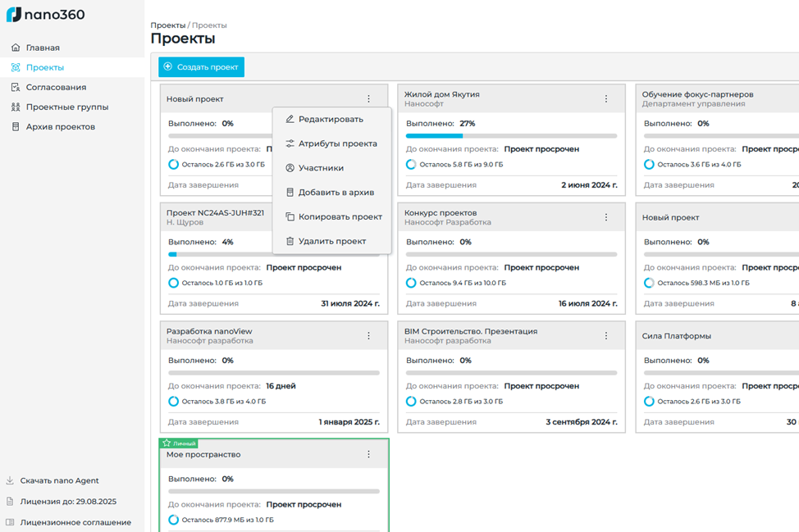Open options menu for Разработка nanoView

(368, 336)
